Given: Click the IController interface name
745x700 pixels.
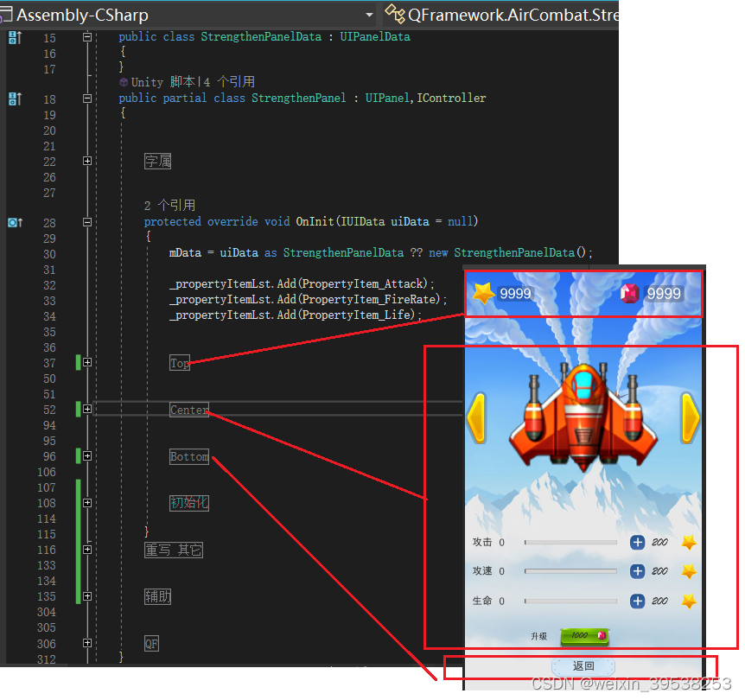Looking at the screenshot, I should pyautogui.click(x=451, y=98).
